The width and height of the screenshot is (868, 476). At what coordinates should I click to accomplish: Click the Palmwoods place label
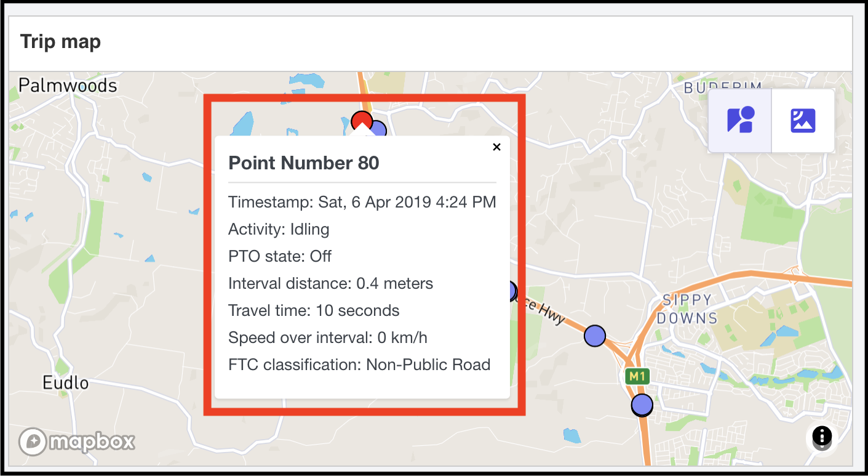tap(68, 85)
